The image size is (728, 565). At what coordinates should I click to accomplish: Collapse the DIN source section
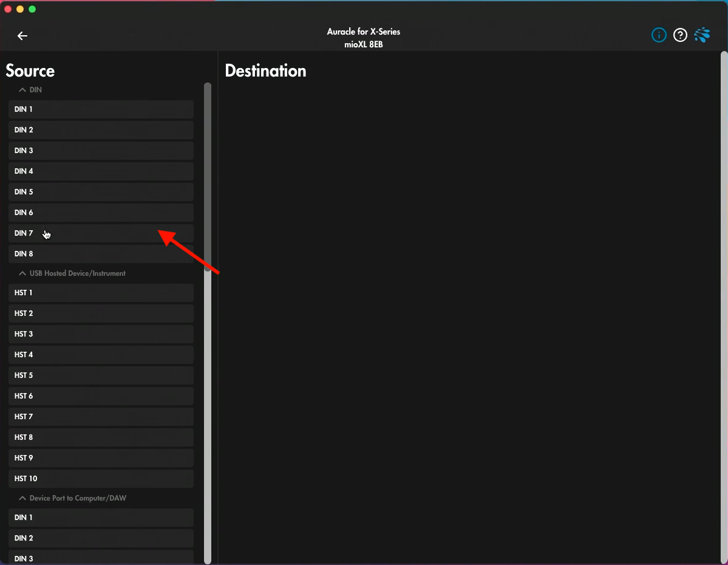pos(22,89)
